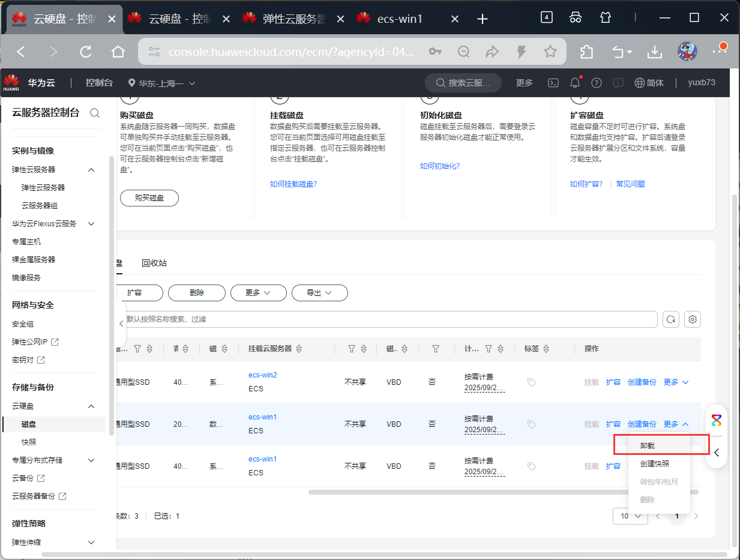
Task: Open 安全组 in the sidebar
Action: (x=23, y=324)
